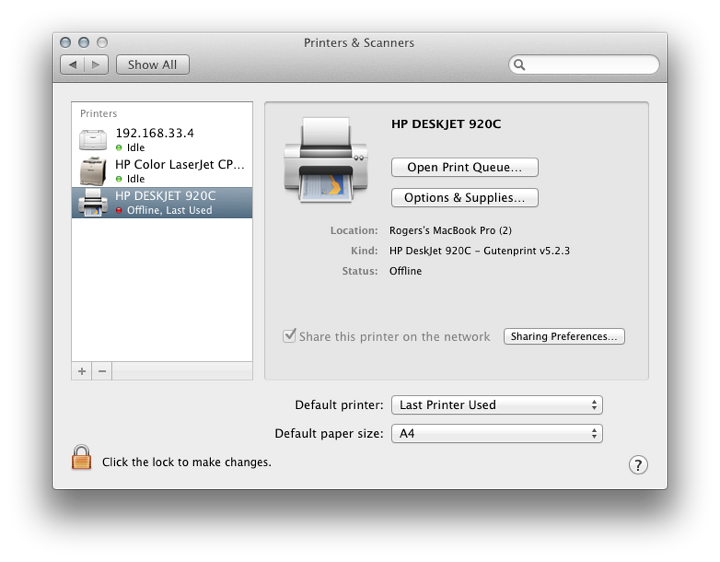Viewport: 720px width, 562px height.
Task: Select the 192.168.33.4 printer
Action: click(162, 140)
